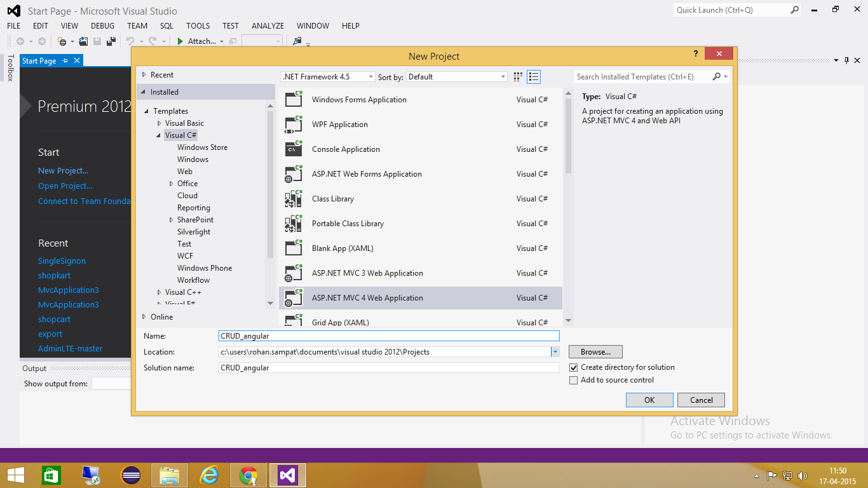Image resolution: width=868 pixels, height=488 pixels.
Task: Click the Undo toolbar icon
Action: tap(130, 41)
